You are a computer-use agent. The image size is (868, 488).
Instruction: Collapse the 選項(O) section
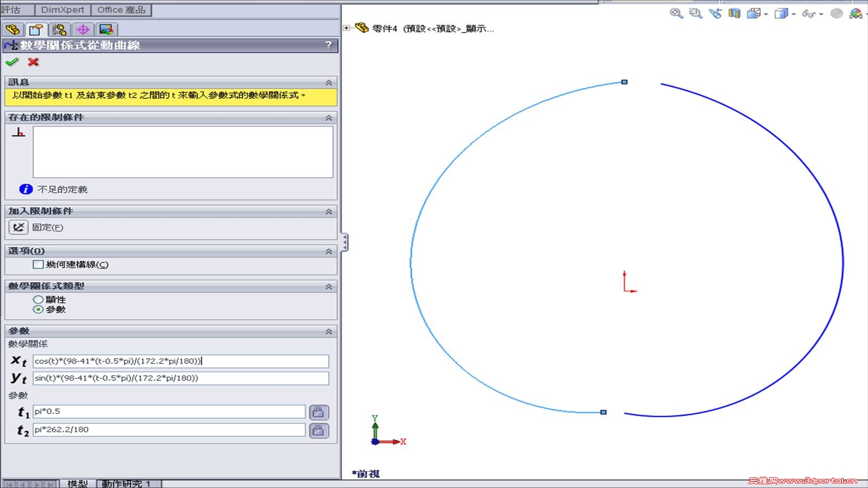coord(329,252)
